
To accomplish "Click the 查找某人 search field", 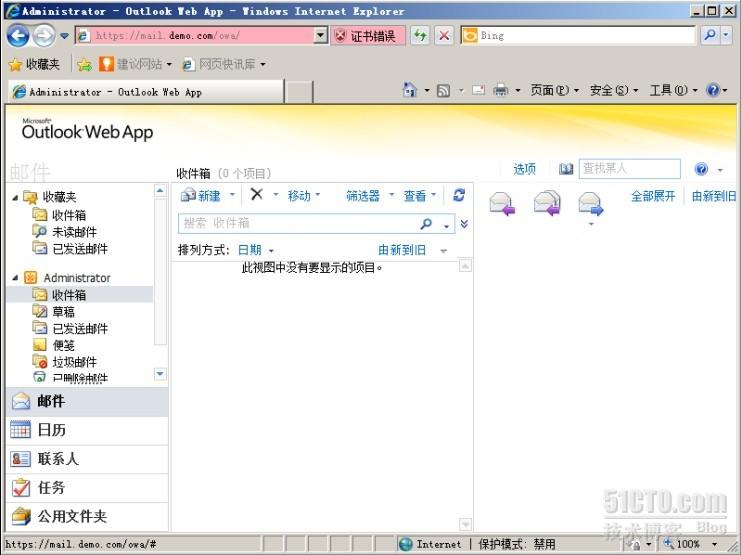I will pyautogui.click(x=629, y=169).
